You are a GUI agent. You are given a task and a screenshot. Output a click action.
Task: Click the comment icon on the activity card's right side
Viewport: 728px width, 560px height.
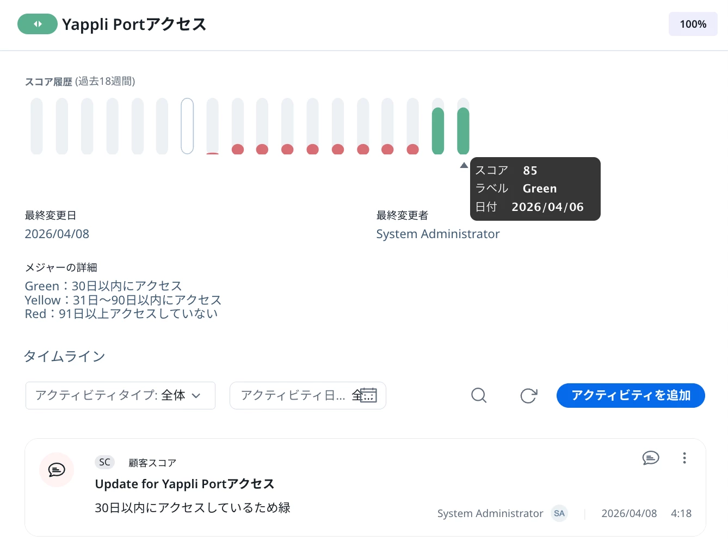(651, 458)
